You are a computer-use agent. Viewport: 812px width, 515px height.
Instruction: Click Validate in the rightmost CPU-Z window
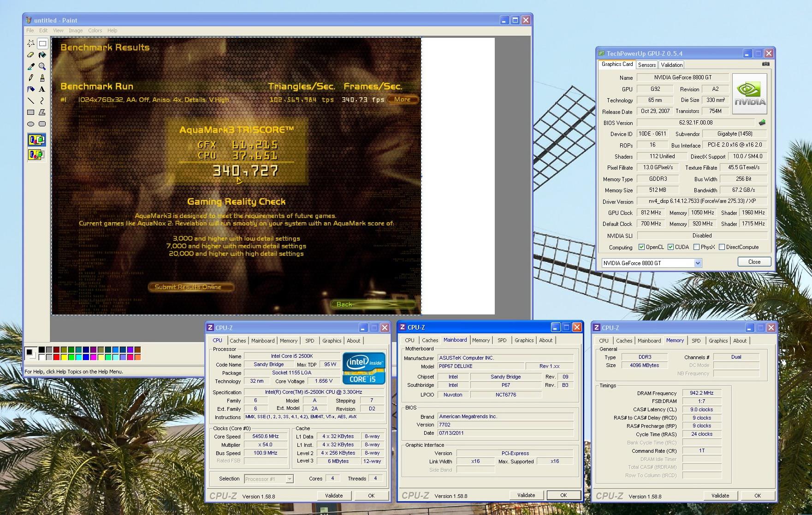720,496
